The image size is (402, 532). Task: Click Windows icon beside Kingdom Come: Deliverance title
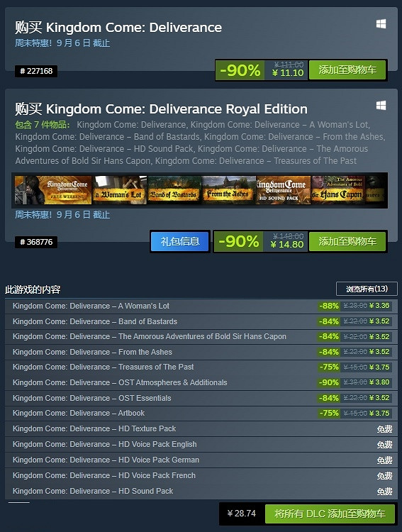click(381, 24)
